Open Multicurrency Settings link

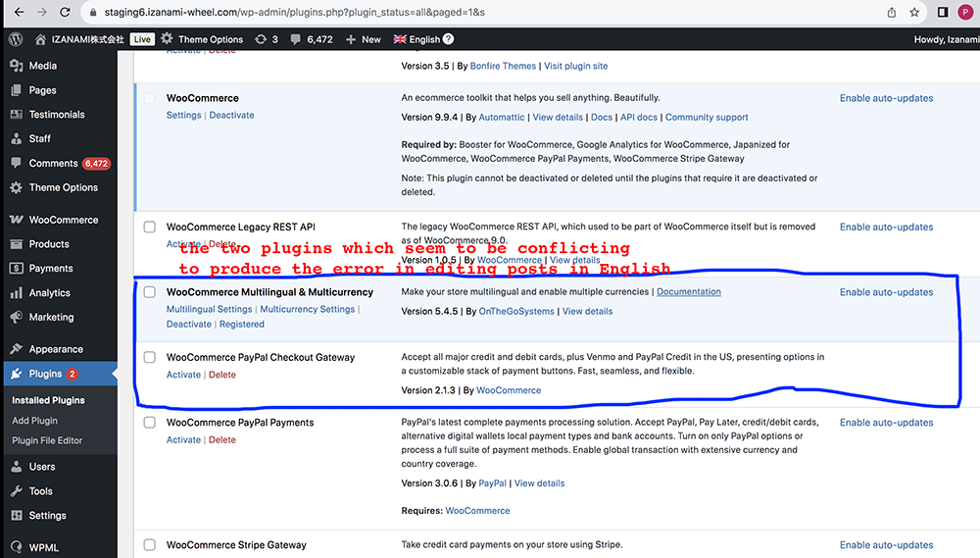[x=308, y=309]
